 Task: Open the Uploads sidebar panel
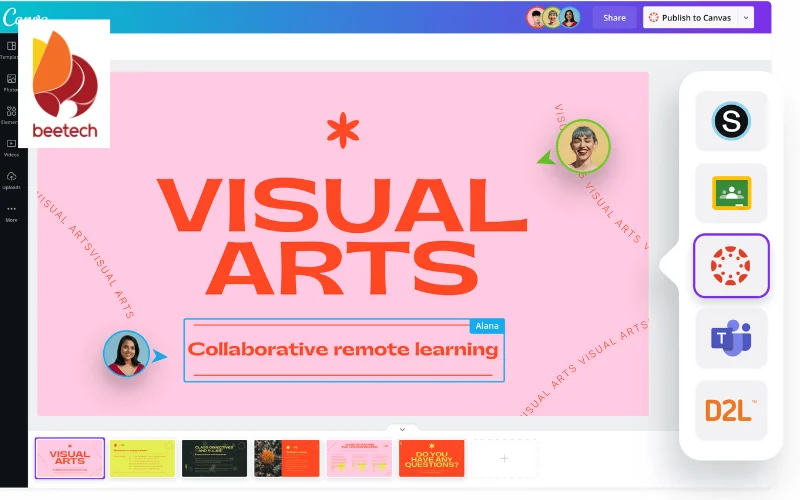click(x=11, y=180)
